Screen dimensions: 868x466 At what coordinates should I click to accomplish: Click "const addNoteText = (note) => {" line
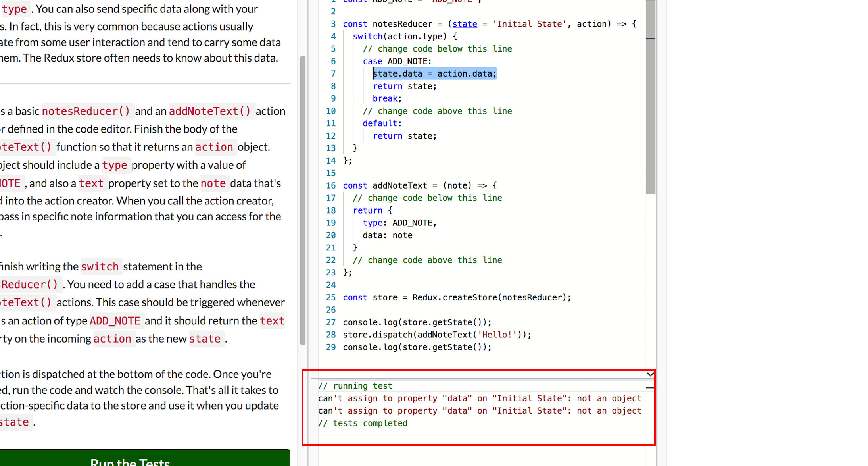(x=420, y=185)
